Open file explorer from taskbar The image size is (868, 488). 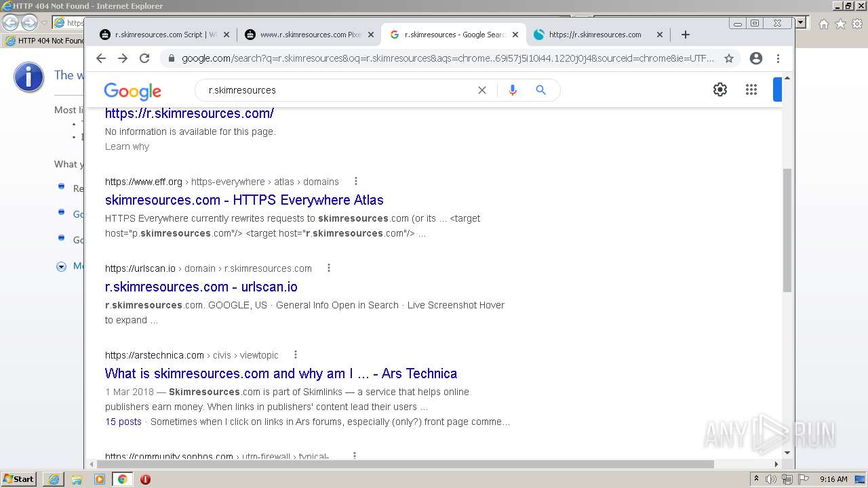click(x=77, y=479)
